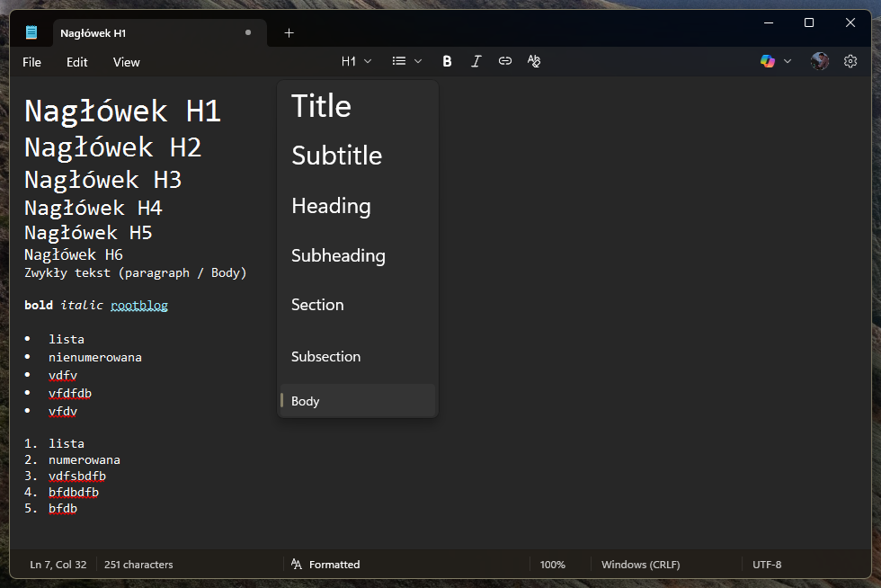The width and height of the screenshot is (881, 588).
Task: Toggle italic formatting in the toolbar
Action: [x=476, y=61]
